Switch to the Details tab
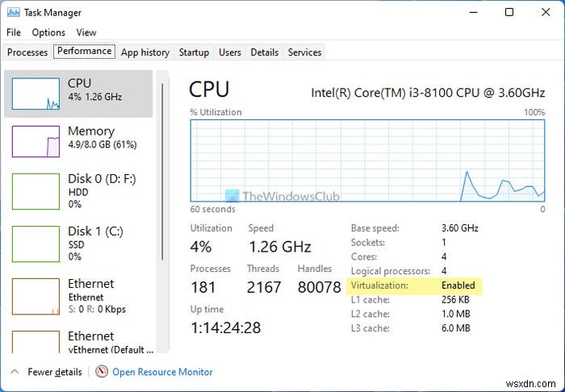 [265, 52]
